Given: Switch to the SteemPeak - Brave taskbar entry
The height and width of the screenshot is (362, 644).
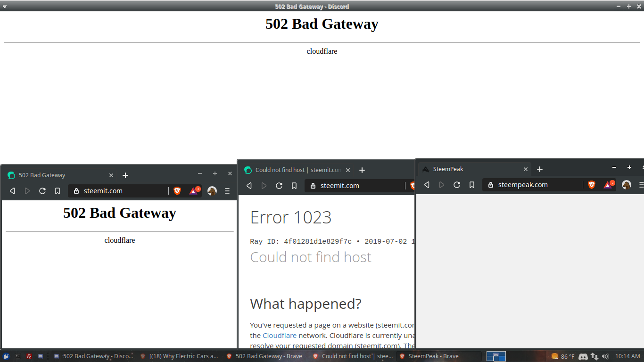Looking at the screenshot, I should pyautogui.click(x=438, y=356).
